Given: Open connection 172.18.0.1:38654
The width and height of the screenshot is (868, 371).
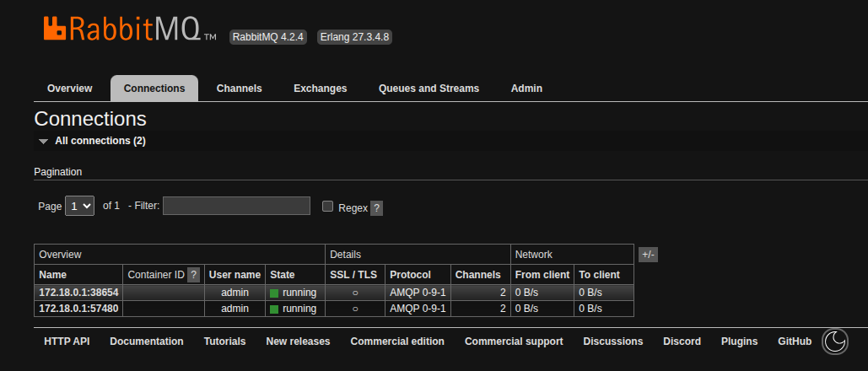Looking at the screenshot, I should (x=78, y=293).
